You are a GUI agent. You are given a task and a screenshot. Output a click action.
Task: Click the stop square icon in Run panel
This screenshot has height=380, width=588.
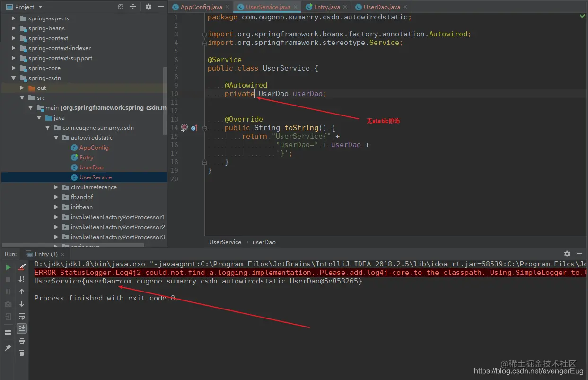pyautogui.click(x=8, y=280)
